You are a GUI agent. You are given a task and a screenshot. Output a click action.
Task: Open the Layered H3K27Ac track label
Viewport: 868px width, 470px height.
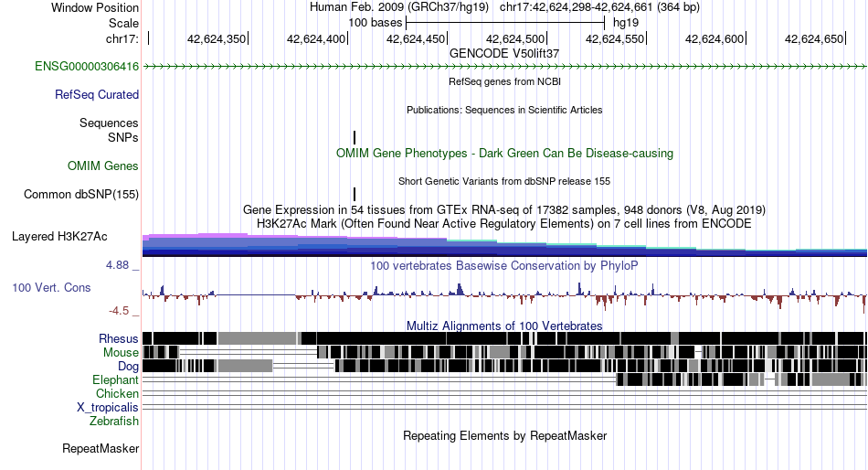(59, 237)
